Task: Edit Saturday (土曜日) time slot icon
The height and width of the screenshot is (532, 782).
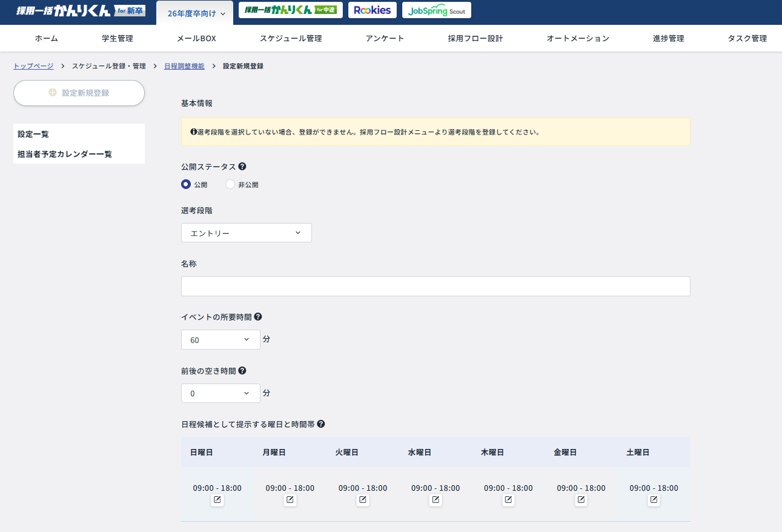Action: coord(654,500)
